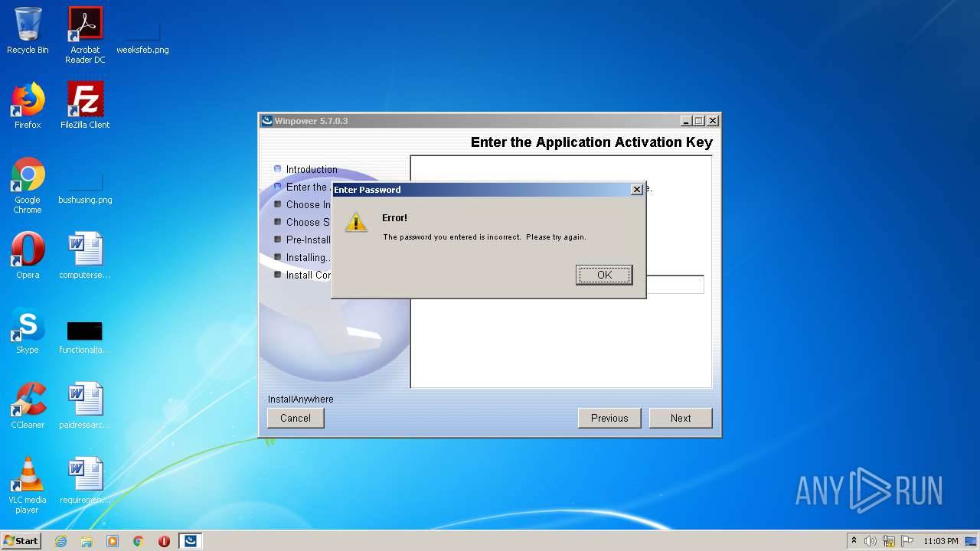The height and width of the screenshot is (551, 980).
Task: Click the network status tray icon
Action: (x=889, y=541)
